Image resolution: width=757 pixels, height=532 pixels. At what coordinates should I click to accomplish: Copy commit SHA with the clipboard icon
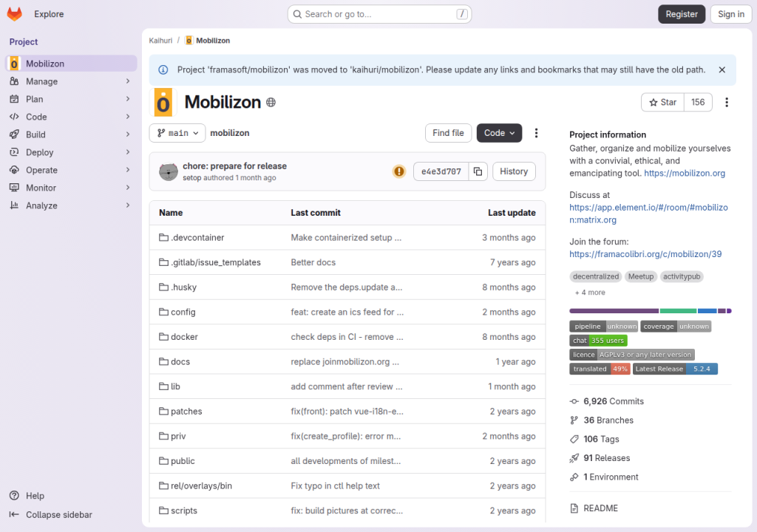coord(478,171)
